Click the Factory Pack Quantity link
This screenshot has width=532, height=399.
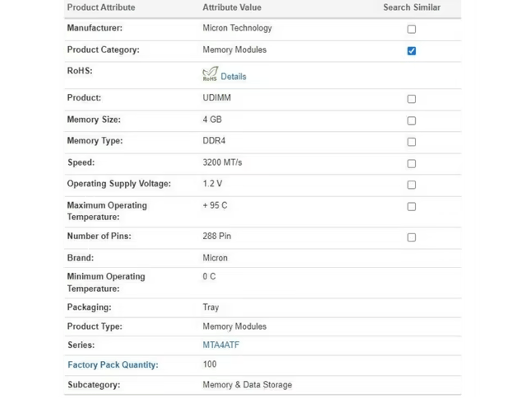(x=113, y=365)
